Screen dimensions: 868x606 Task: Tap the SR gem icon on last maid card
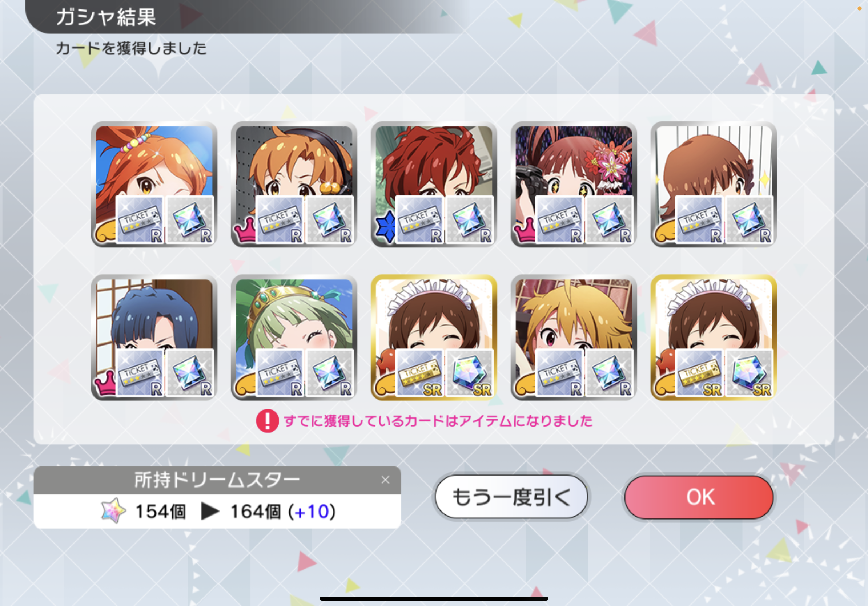pos(749,373)
